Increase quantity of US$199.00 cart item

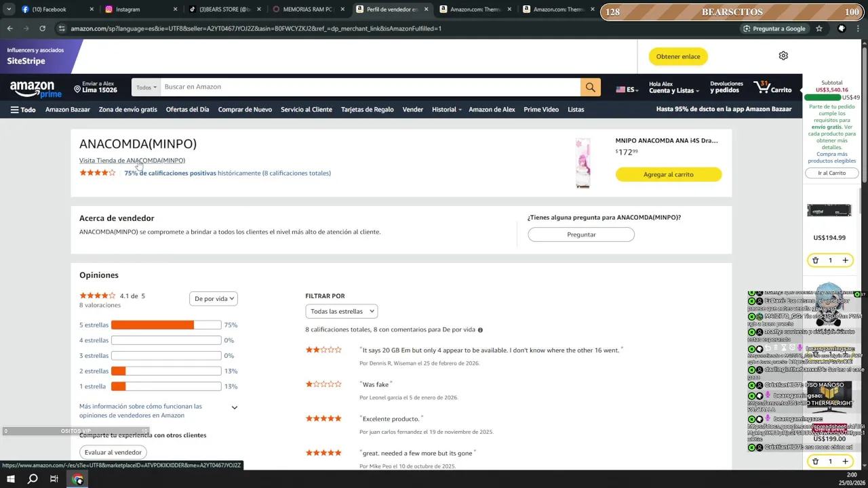(x=845, y=462)
